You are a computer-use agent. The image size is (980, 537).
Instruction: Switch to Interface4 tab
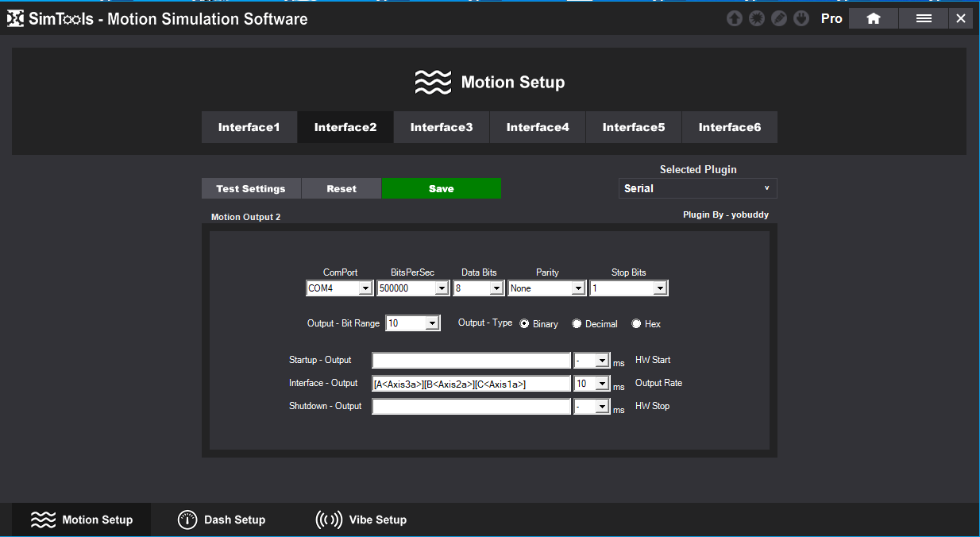click(x=538, y=127)
